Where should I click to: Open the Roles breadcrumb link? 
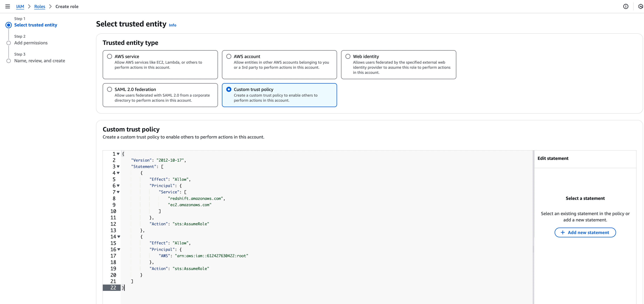point(40,6)
